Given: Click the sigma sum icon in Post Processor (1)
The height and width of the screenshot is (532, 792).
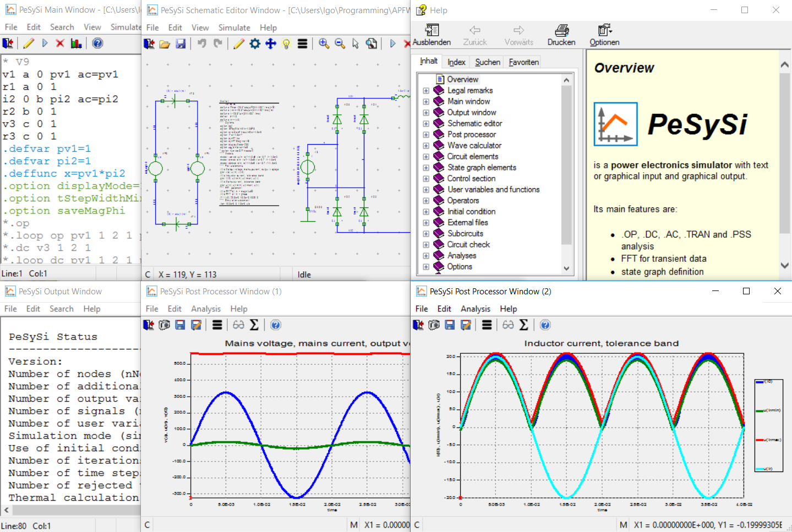Looking at the screenshot, I should (254, 325).
